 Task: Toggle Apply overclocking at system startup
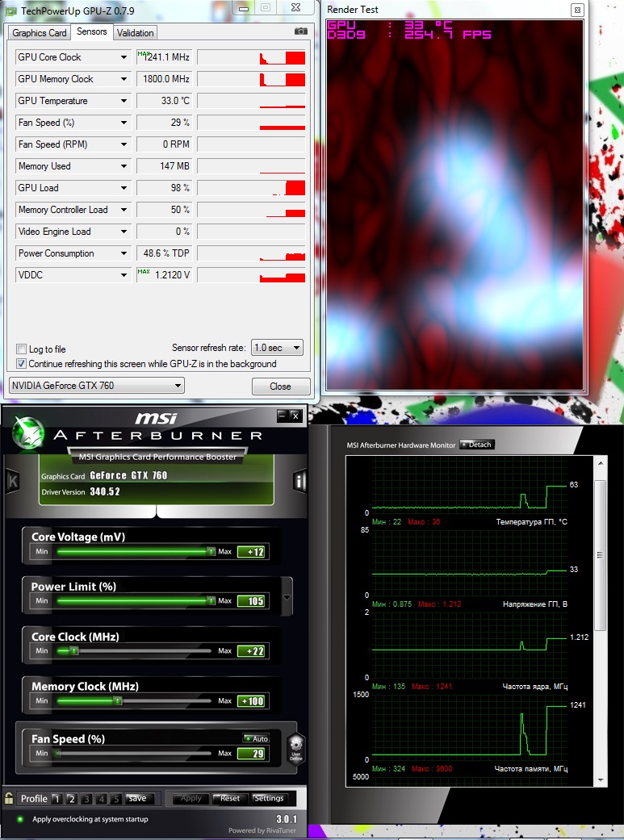point(20,819)
